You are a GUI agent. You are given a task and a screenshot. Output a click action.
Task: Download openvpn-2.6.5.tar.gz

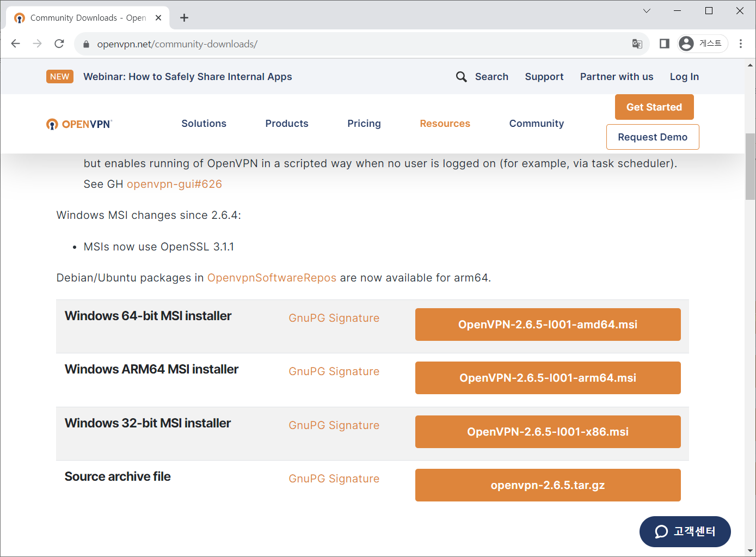coord(548,485)
